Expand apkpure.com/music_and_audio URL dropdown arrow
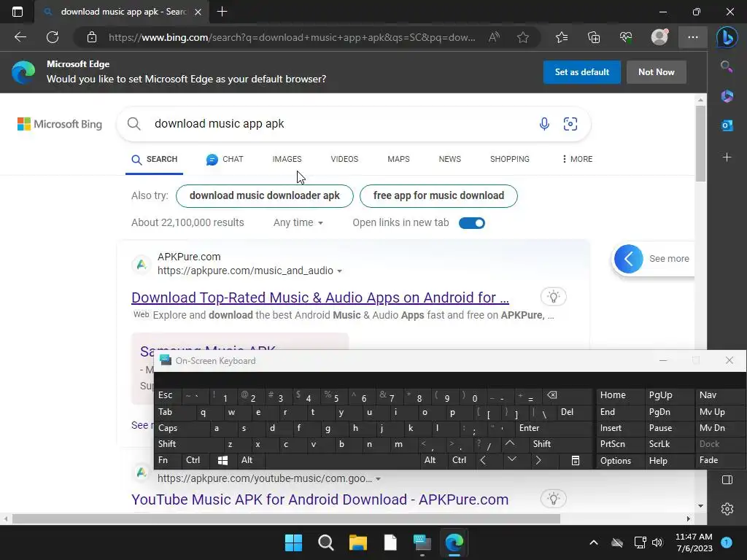This screenshot has width=747, height=560. (x=340, y=271)
